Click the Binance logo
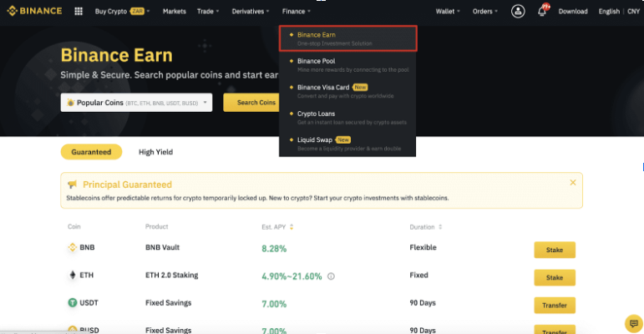The height and width of the screenshot is (334, 644). 34,11
